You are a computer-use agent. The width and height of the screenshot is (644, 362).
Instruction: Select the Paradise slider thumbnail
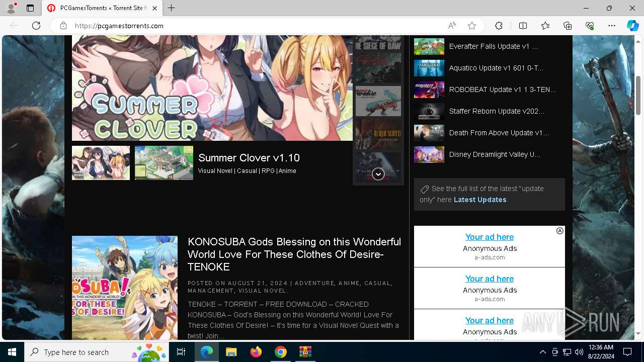(378, 101)
